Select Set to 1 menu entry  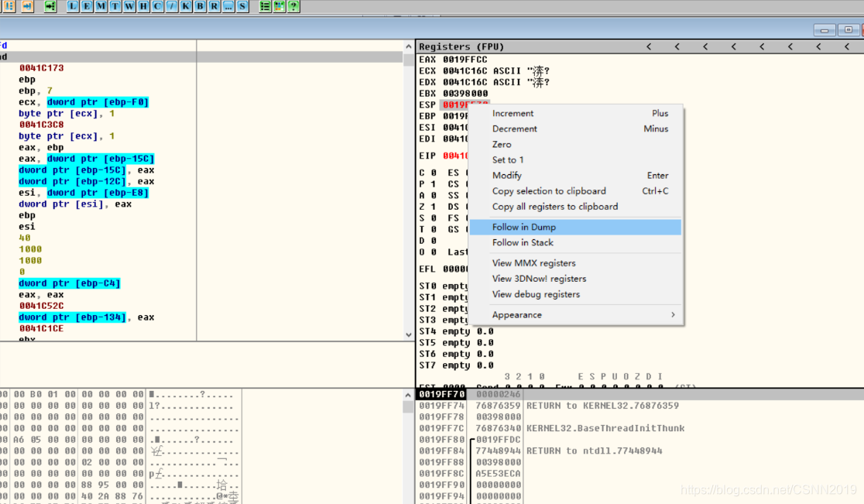tap(574, 159)
